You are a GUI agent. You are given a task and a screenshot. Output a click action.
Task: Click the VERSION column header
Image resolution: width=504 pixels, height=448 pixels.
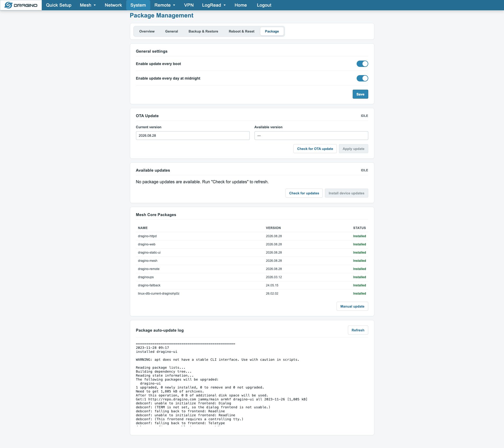[273, 228]
